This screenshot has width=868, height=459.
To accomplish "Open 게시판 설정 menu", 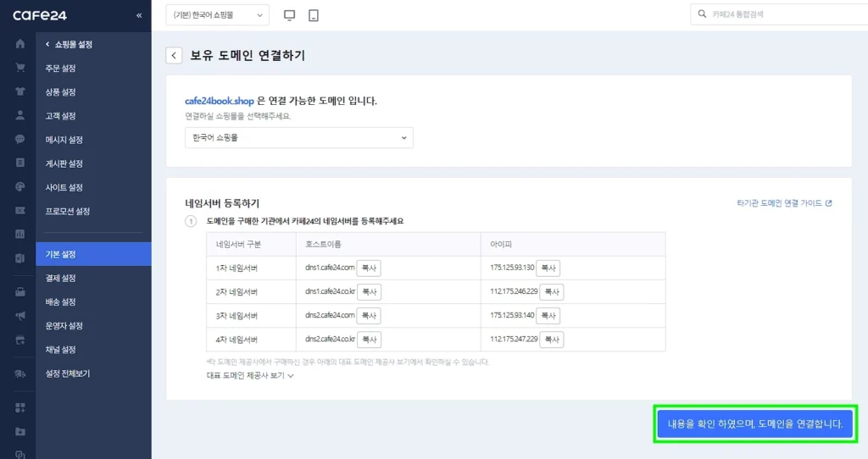I will (64, 163).
